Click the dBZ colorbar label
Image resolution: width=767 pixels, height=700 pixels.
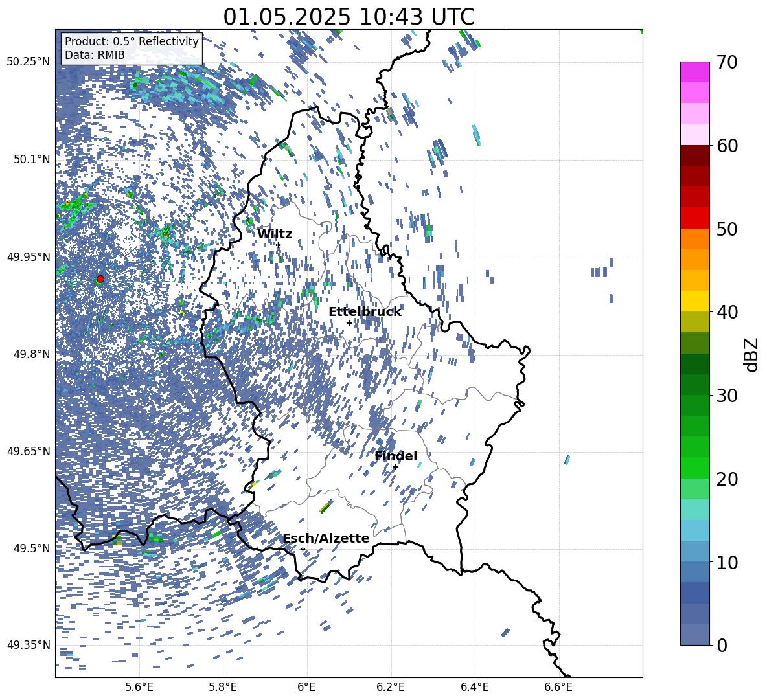point(751,354)
